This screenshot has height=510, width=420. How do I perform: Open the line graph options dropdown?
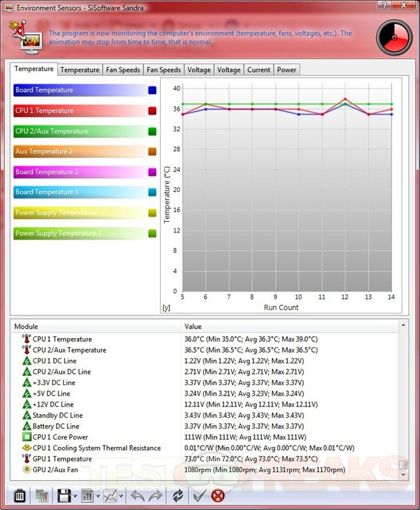point(120,496)
